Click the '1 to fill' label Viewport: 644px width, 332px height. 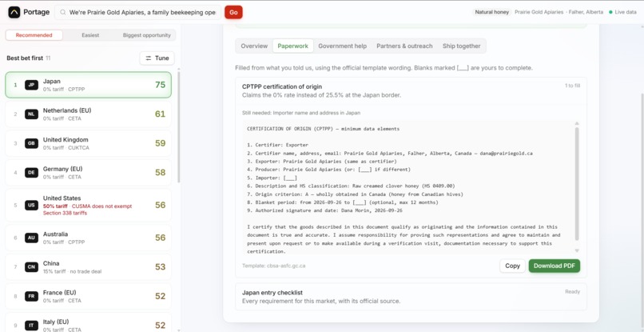[x=572, y=86]
